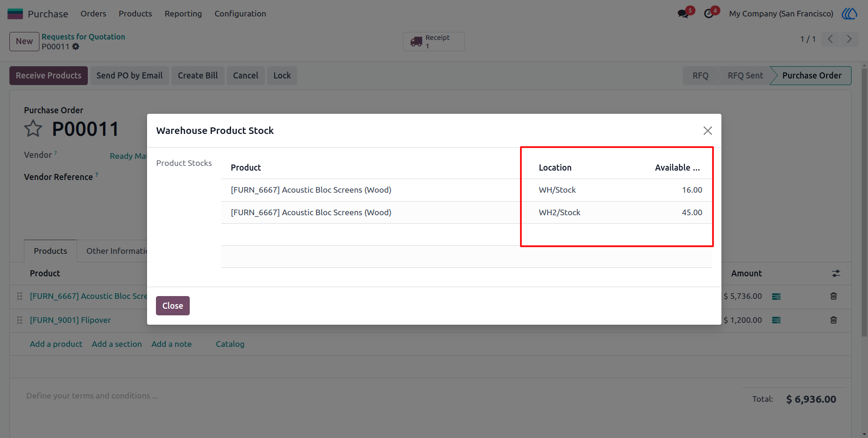Click Add a note link
This screenshot has height=438, width=868.
click(x=171, y=344)
